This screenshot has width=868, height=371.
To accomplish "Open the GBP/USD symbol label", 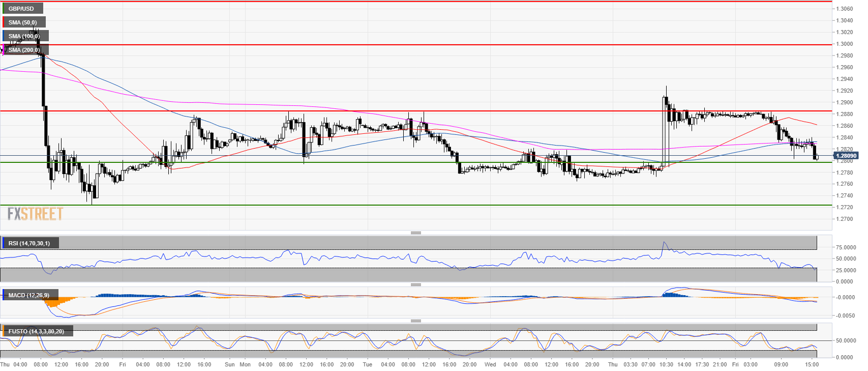I will [x=22, y=9].
